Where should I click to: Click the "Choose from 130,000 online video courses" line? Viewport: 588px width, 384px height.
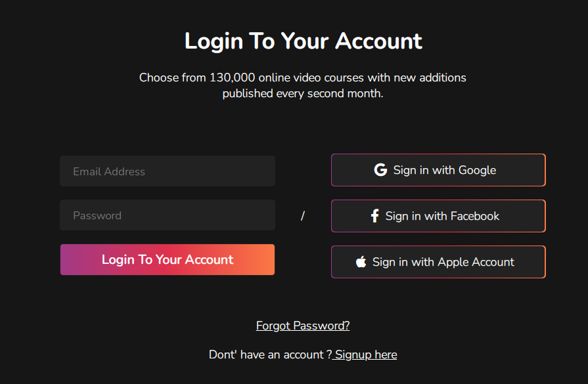pos(303,77)
